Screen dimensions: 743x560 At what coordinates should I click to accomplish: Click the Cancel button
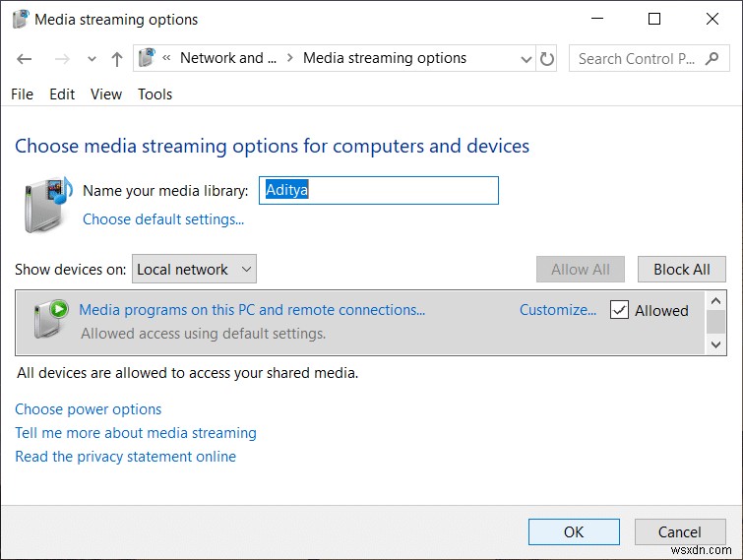[x=679, y=531]
